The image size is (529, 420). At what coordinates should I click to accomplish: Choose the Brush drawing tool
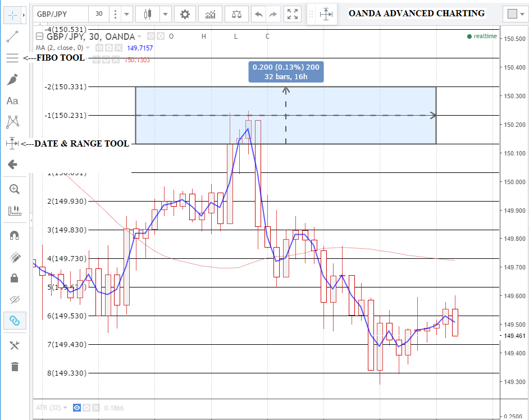coord(12,79)
